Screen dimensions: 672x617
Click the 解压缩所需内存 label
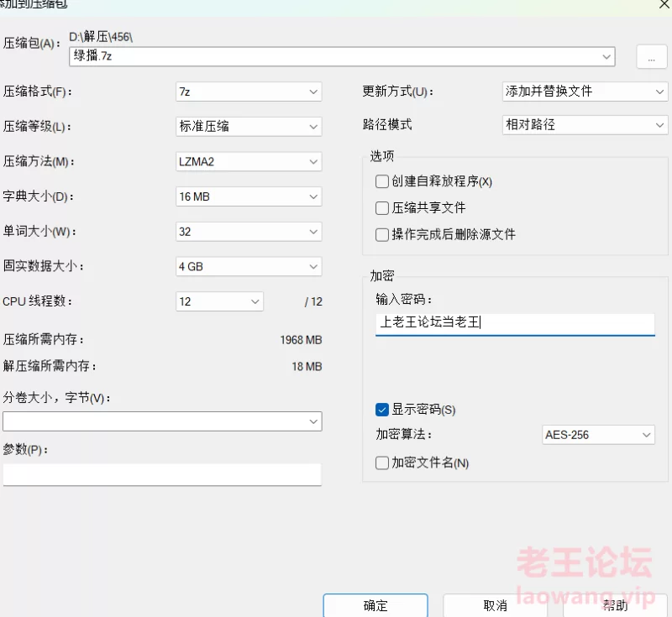(x=50, y=366)
